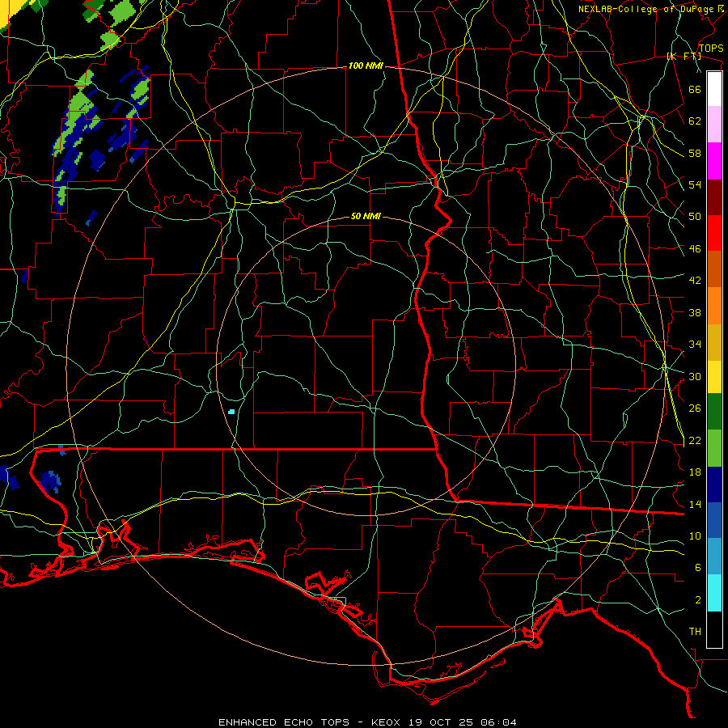Select the bright red legend swatch
Image resolution: width=728 pixels, height=728 pixels.
[714, 233]
